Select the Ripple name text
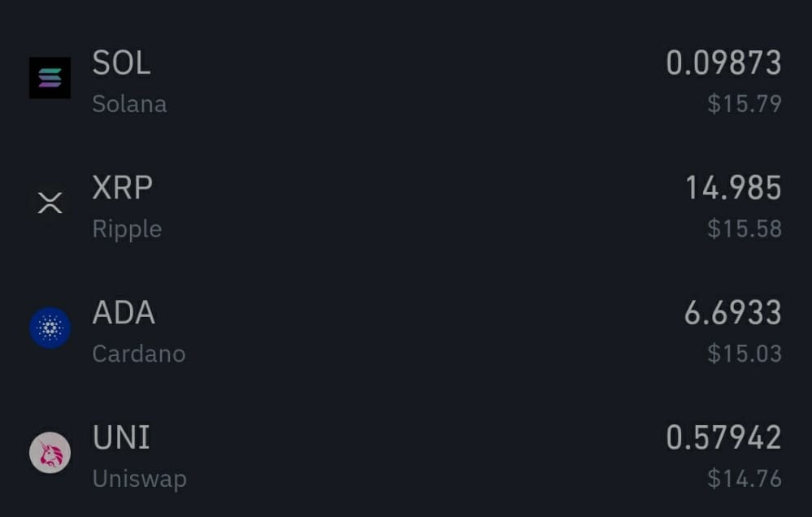The width and height of the screenshot is (812, 517). coord(127,229)
